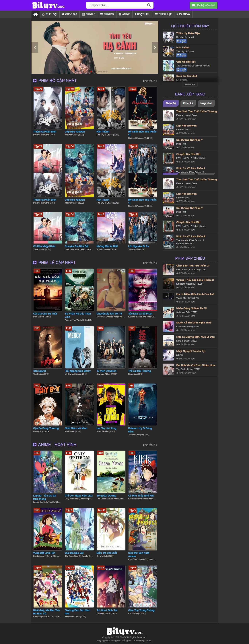This screenshot has height=644, width=249.
Task: Open the Room Camp poster
Action: pyautogui.click(x=143, y=586)
